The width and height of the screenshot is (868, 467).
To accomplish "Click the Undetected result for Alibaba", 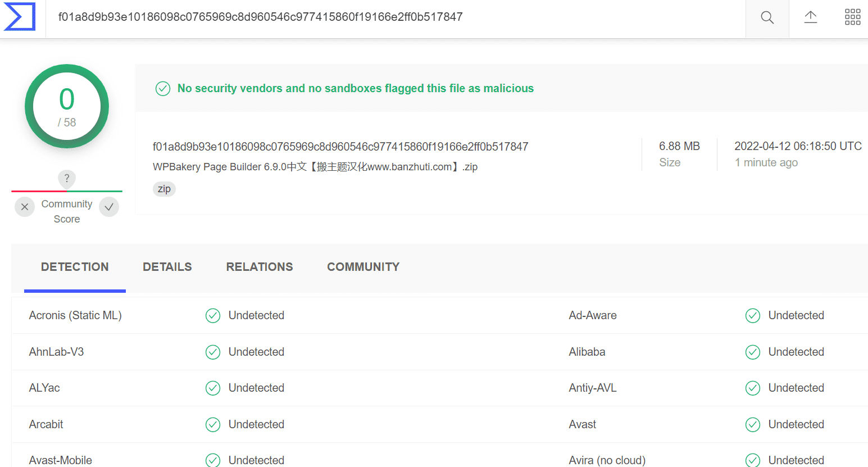I will [x=796, y=352].
